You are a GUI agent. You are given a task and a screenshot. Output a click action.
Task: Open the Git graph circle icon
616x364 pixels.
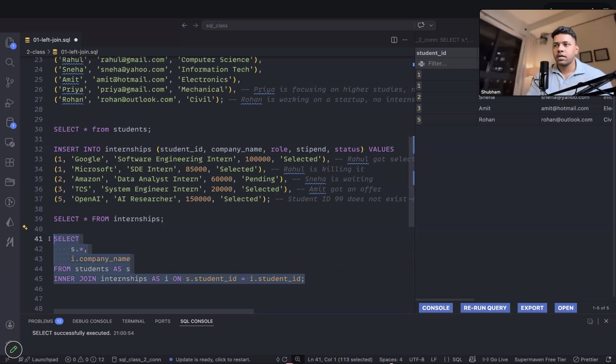tap(10, 202)
